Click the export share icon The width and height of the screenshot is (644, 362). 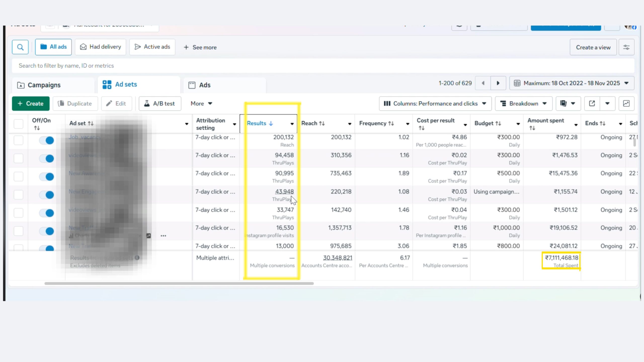[x=592, y=104]
